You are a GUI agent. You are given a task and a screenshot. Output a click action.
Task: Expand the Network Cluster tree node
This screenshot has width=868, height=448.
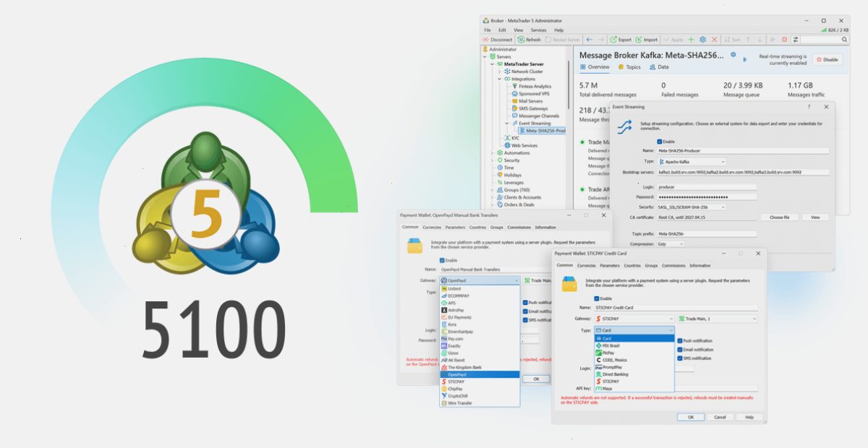coord(499,72)
